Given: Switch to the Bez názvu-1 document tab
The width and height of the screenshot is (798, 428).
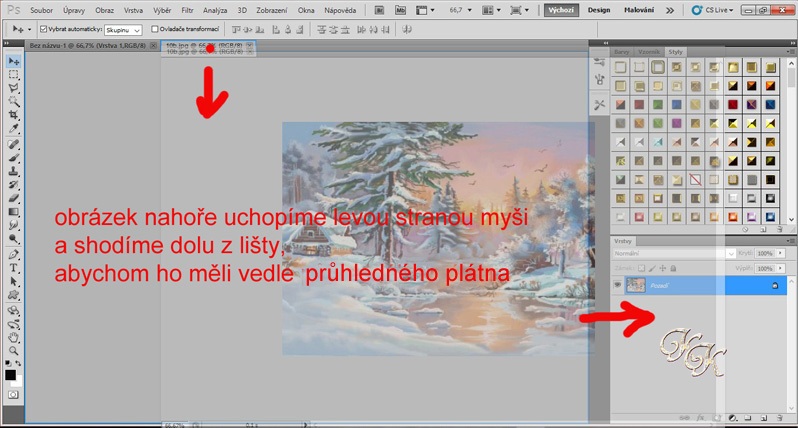Looking at the screenshot, I should coord(88,45).
